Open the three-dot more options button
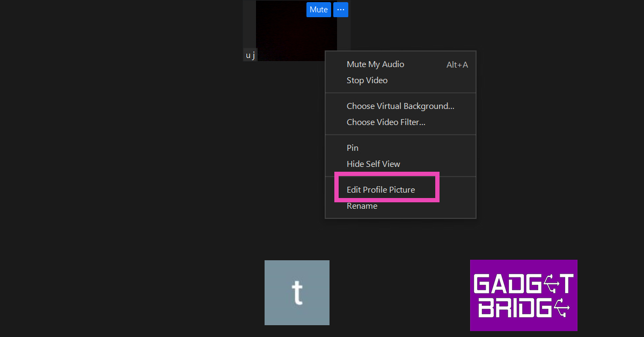The width and height of the screenshot is (644, 337). click(x=341, y=10)
